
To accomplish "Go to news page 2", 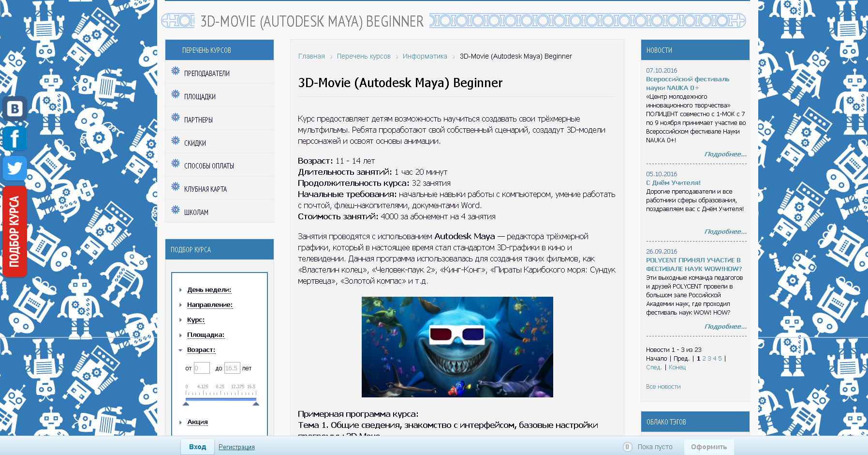I will [704, 359].
